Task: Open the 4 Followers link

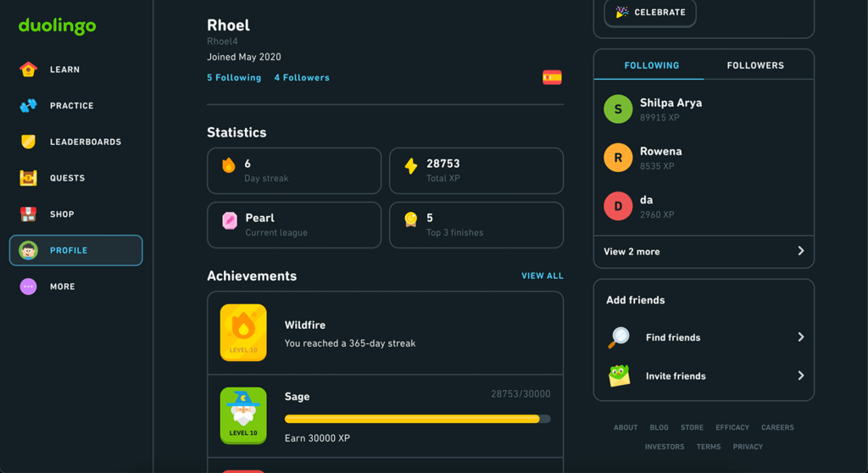Action: (x=302, y=77)
